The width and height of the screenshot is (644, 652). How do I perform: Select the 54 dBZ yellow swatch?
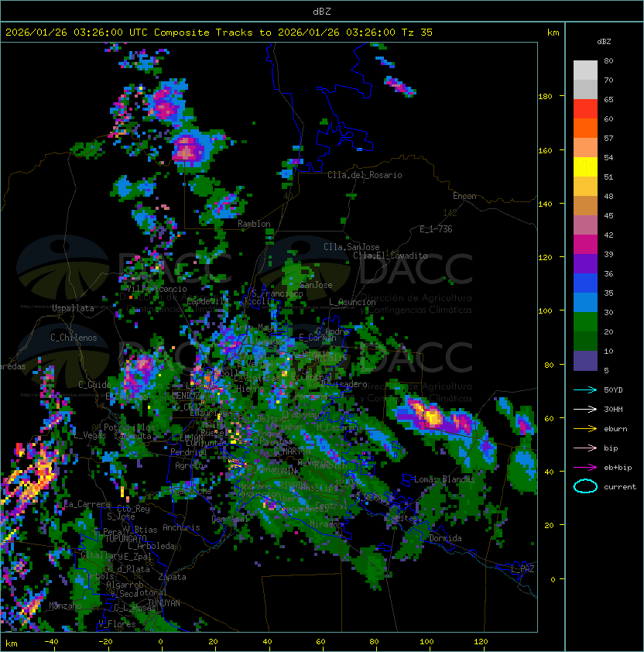[x=585, y=166]
